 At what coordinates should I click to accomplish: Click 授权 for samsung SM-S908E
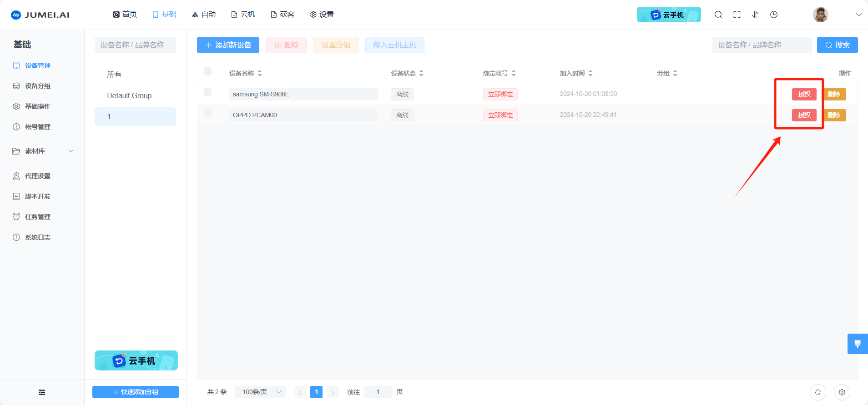click(804, 94)
